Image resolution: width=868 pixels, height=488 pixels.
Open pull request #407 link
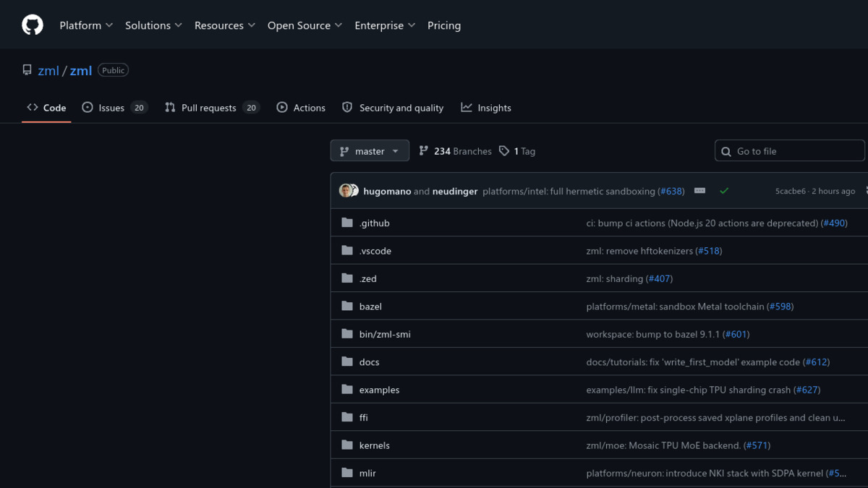coord(660,278)
